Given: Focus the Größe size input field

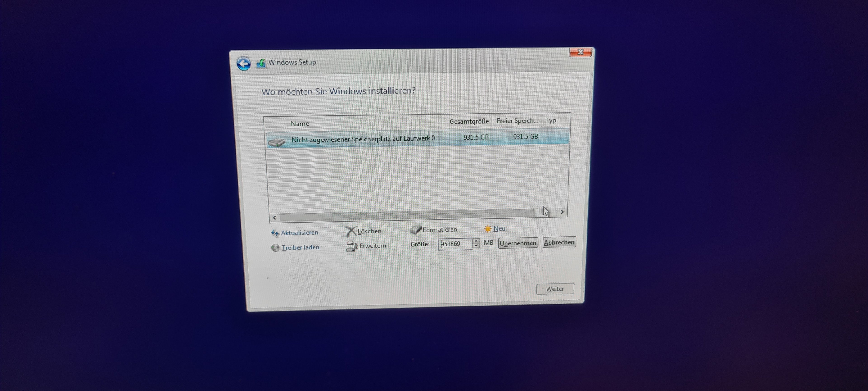Looking at the screenshot, I should pyautogui.click(x=455, y=244).
